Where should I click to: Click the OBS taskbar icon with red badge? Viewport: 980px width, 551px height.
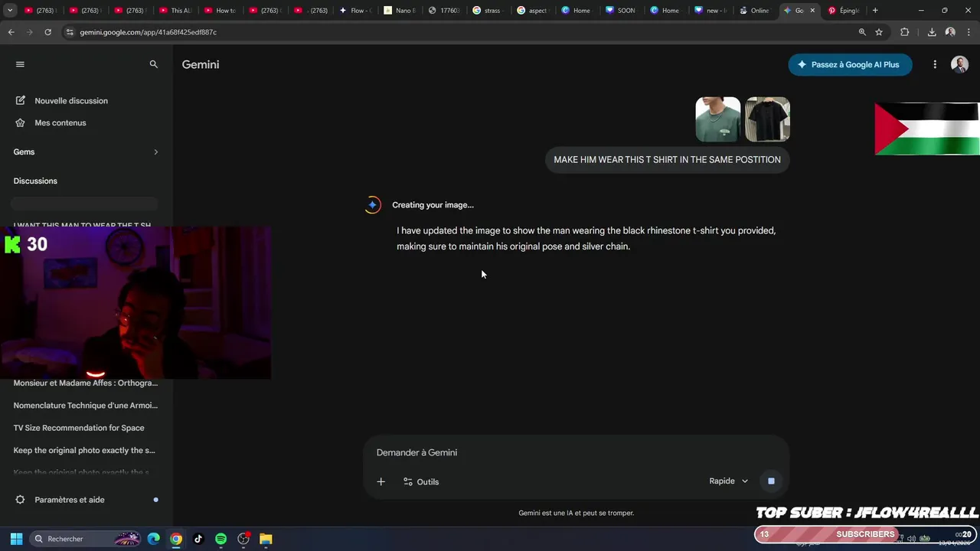[x=243, y=539]
